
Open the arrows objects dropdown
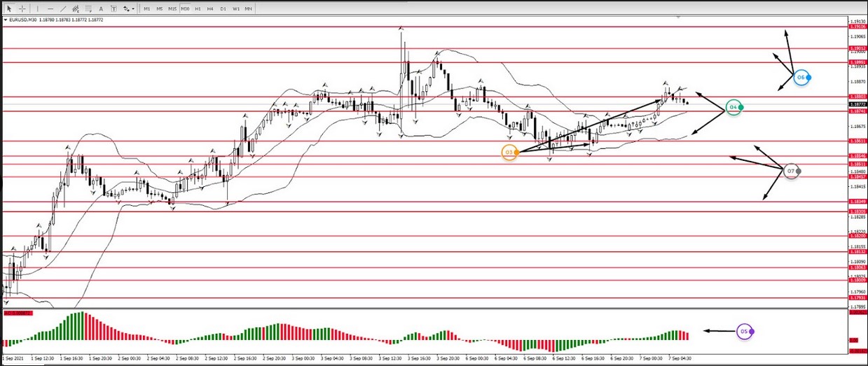(x=128, y=8)
